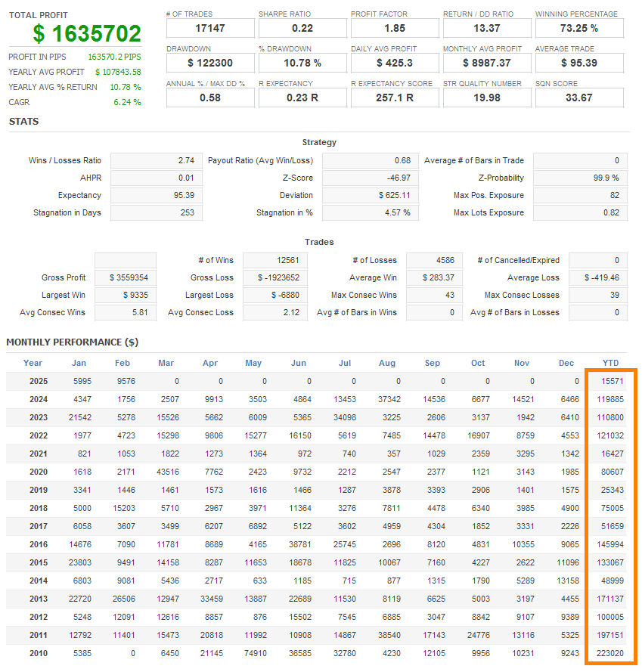The height and width of the screenshot is (672, 642).
Task: Select the R Expectancy value 0.23 R
Action: click(302, 98)
